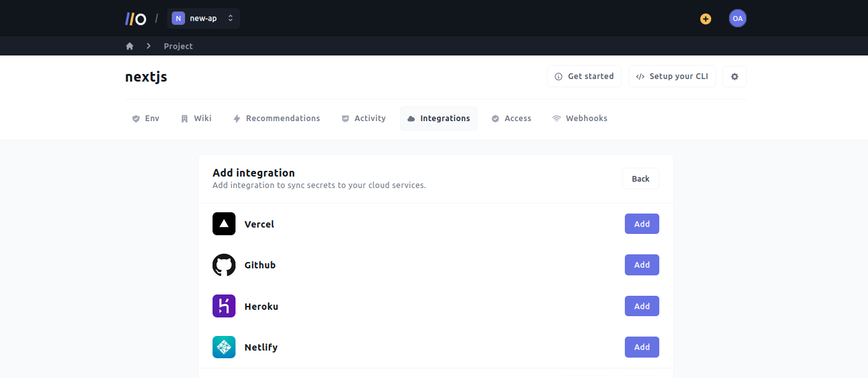Open Setup your CLI
This screenshot has height=378, width=868.
(x=672, y=76)
